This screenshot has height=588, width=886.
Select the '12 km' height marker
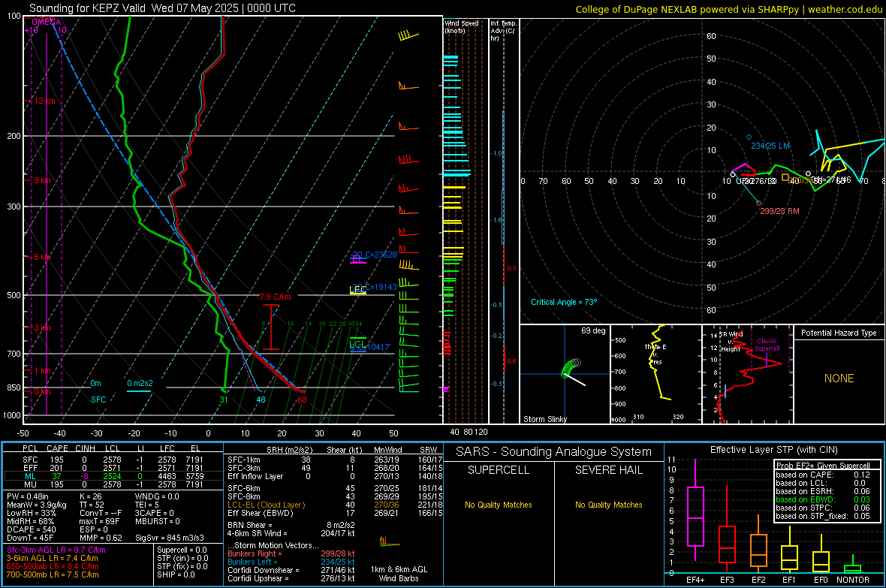tap(44, 101)
